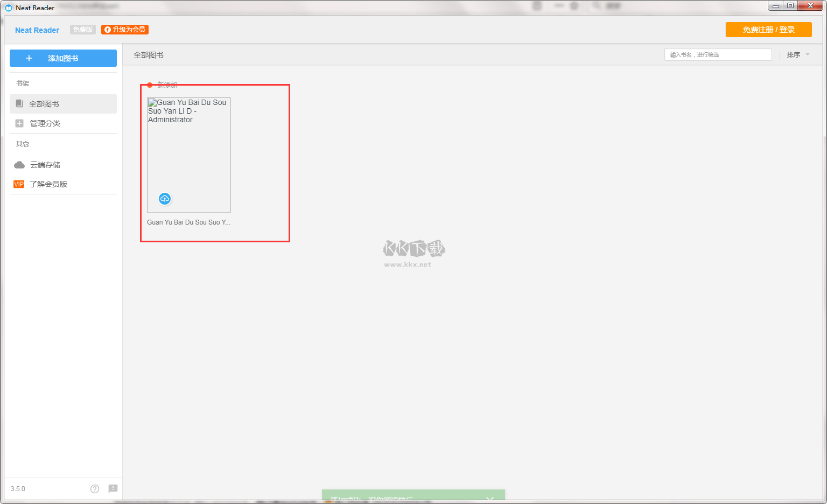Viewport: 827px width, 504px height.
Task: Focus the book name filter search field
Action: (718, 54)
